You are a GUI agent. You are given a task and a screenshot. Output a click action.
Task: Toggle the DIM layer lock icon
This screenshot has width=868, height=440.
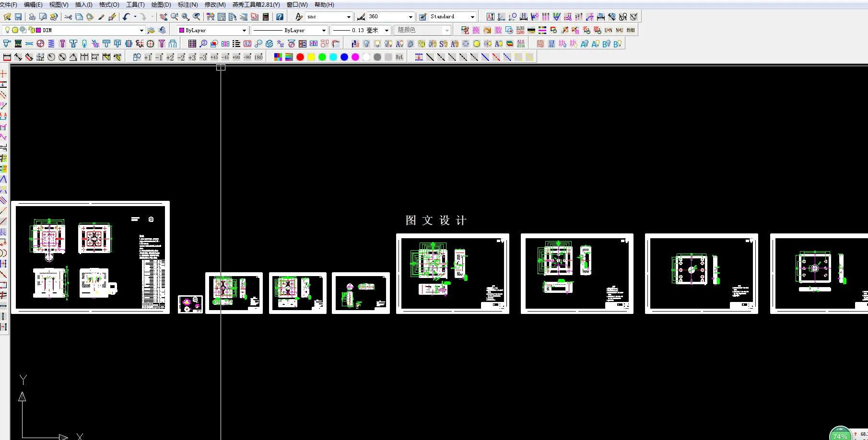(x=31, y=30)
